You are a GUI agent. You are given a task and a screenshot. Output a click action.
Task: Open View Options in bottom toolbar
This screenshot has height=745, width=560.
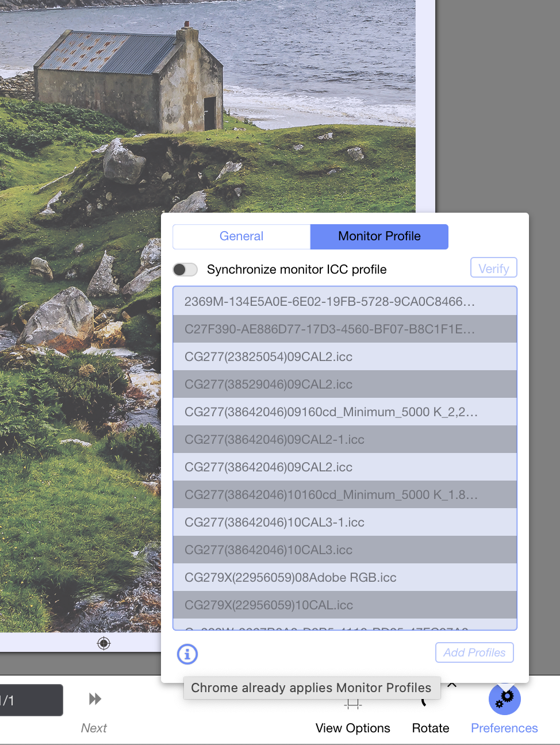[x=352, y=727]
